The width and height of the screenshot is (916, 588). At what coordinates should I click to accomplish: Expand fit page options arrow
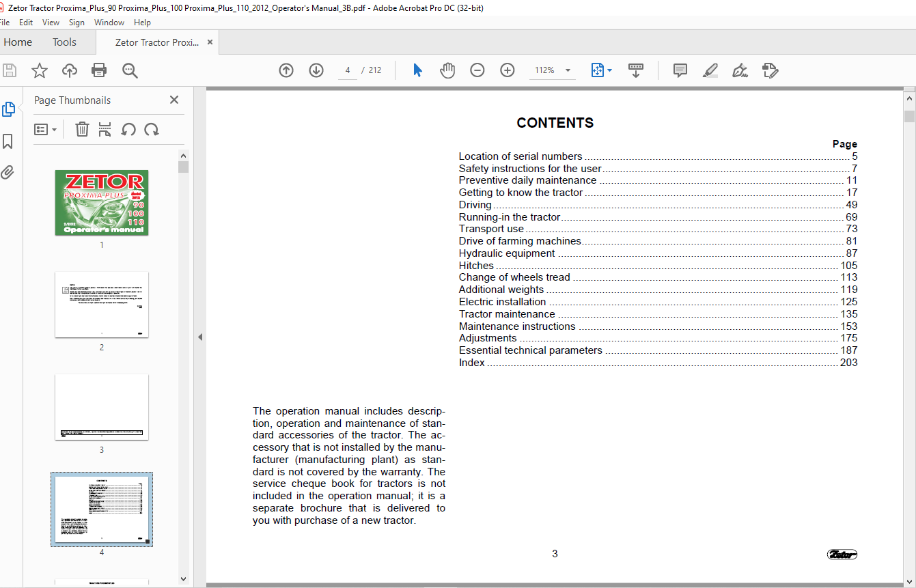pyautogui.click(x=609, y=70)
